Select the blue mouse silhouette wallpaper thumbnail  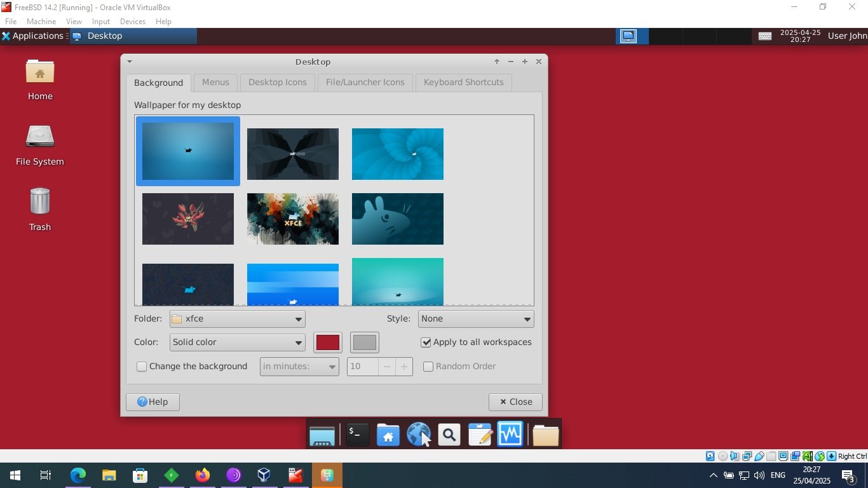pyautogui.click(x=398, y=219)
